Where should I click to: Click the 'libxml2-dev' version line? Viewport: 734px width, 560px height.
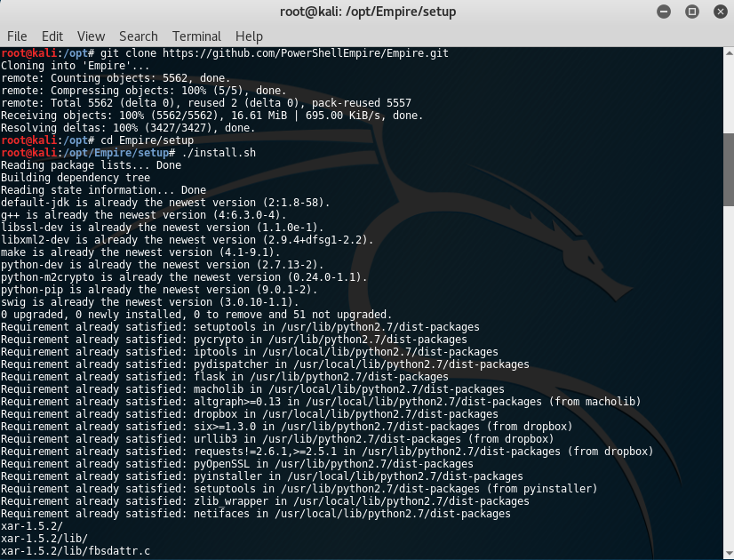[x=187, y=240]
